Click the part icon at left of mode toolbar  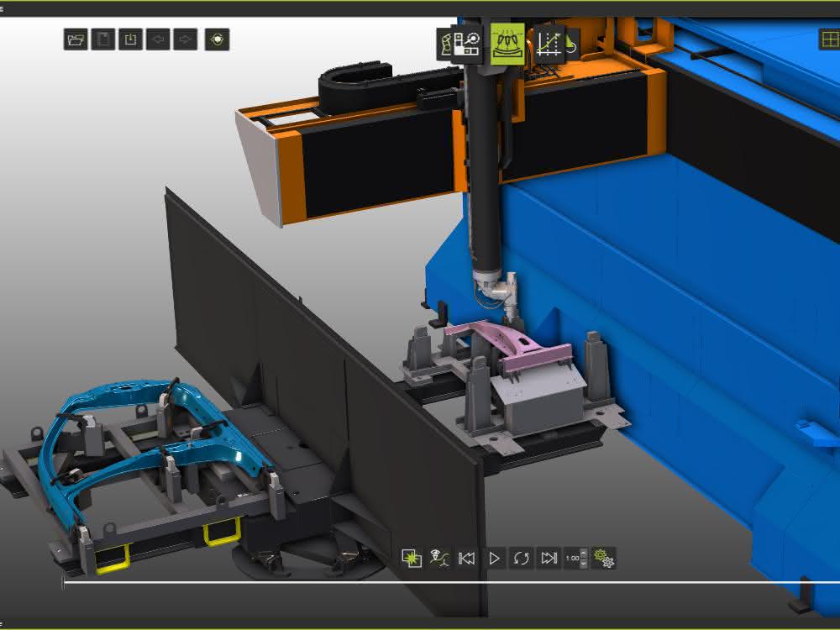445,45
